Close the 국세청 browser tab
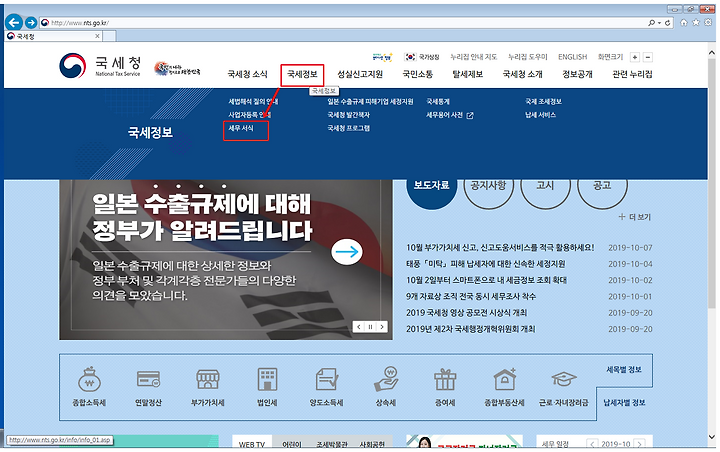This screenshot has height=452, width=720. pyautogui.click(x=97, y=36)
